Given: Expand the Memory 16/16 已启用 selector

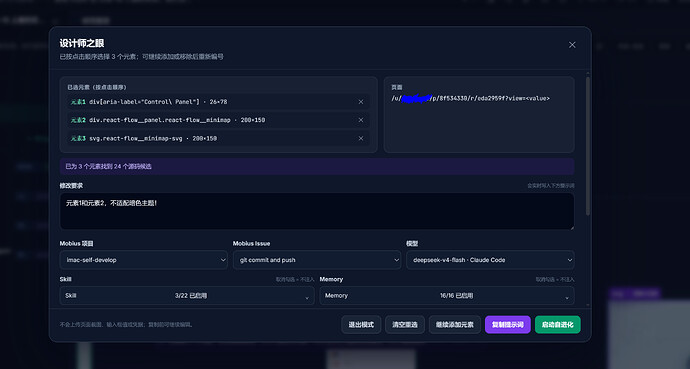Looking at the screenshot, I should click(447, 296).
